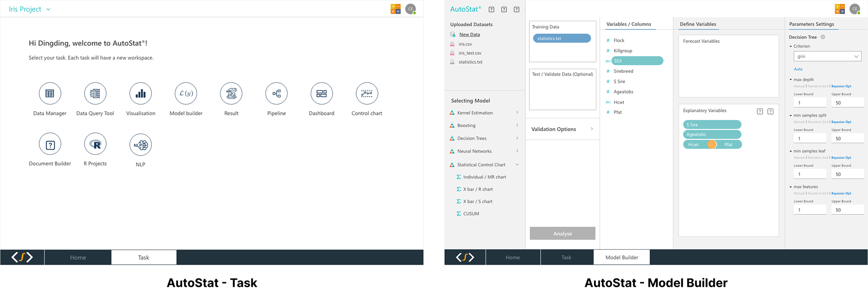Open the NLP task icon
The height and width of the screenshot is (290, 868).
click(x=141, y=145)
